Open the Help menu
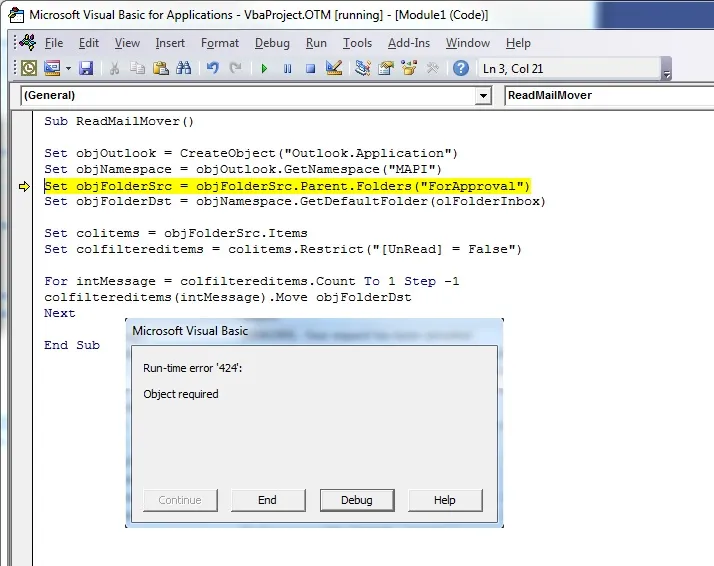 (518, 43)
